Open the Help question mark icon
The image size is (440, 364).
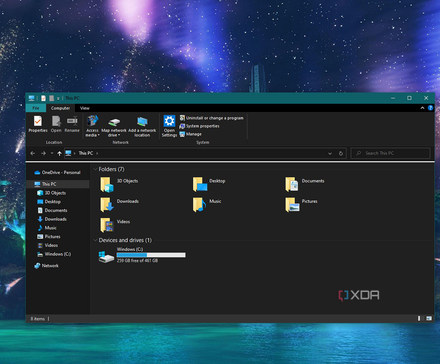[430, 108]
